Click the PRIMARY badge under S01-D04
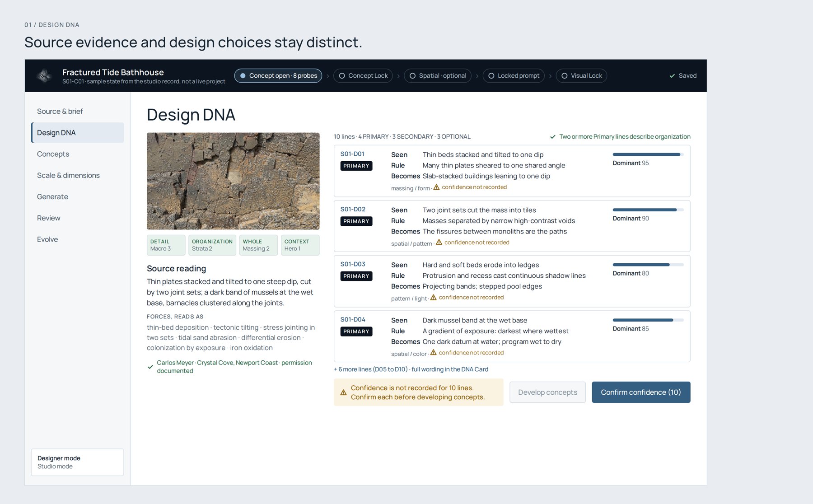813x504 pixels. [x=356, y=331]
